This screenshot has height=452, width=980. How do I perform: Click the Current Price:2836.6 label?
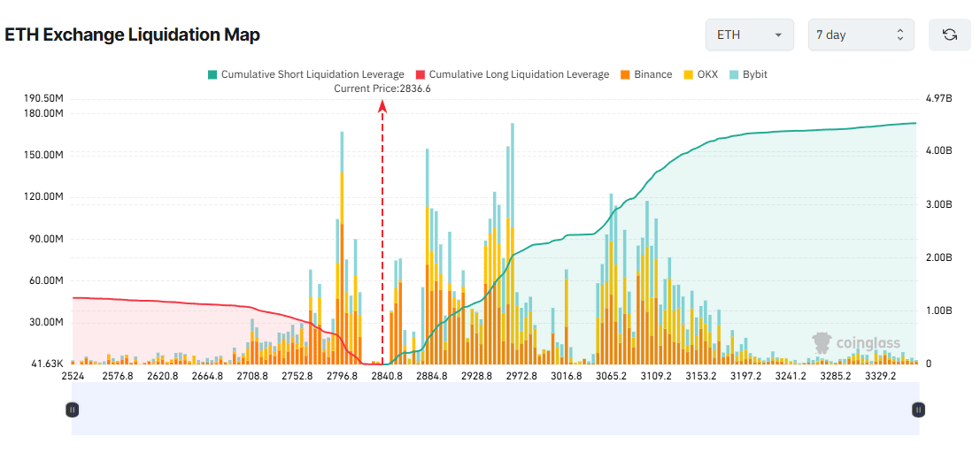click(382, 88)
